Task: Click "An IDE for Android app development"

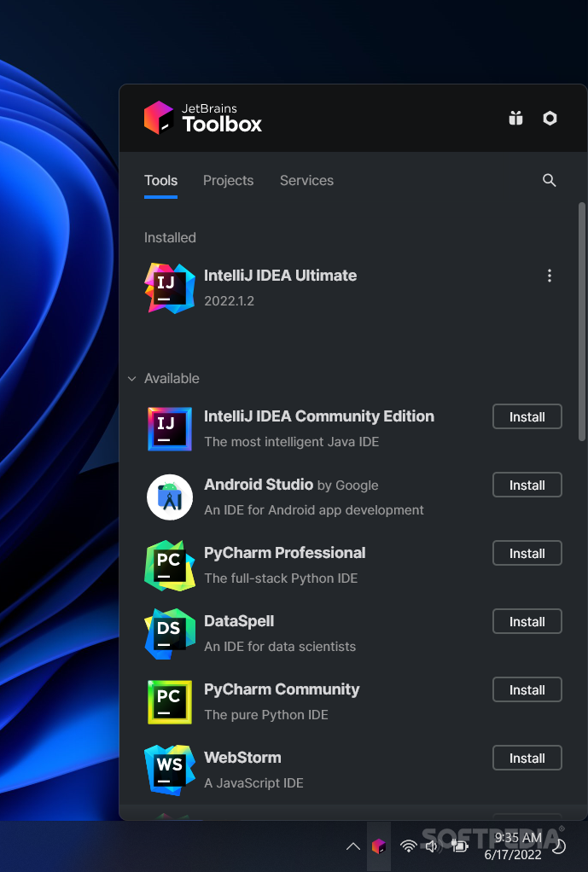Action: (314, 510)
